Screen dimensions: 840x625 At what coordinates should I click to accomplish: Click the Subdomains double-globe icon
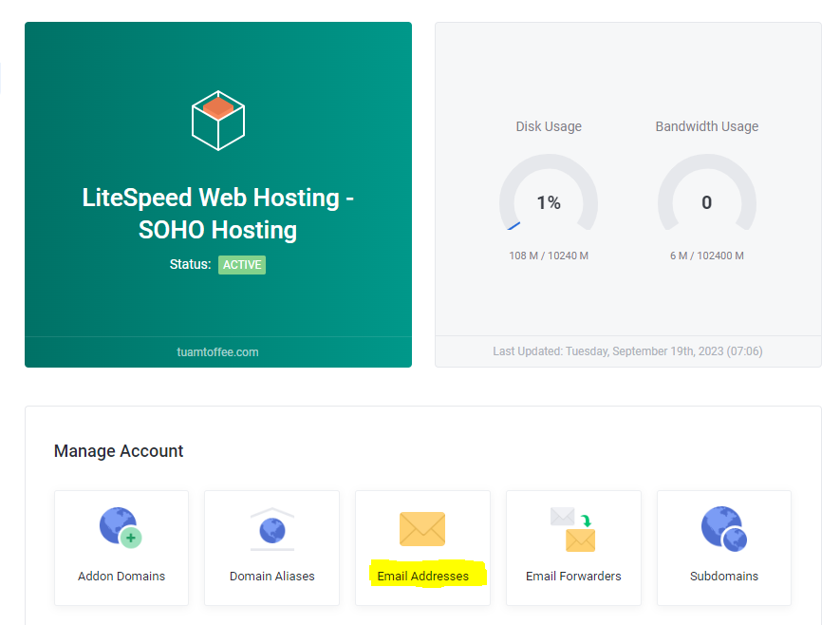pos(724,528)
